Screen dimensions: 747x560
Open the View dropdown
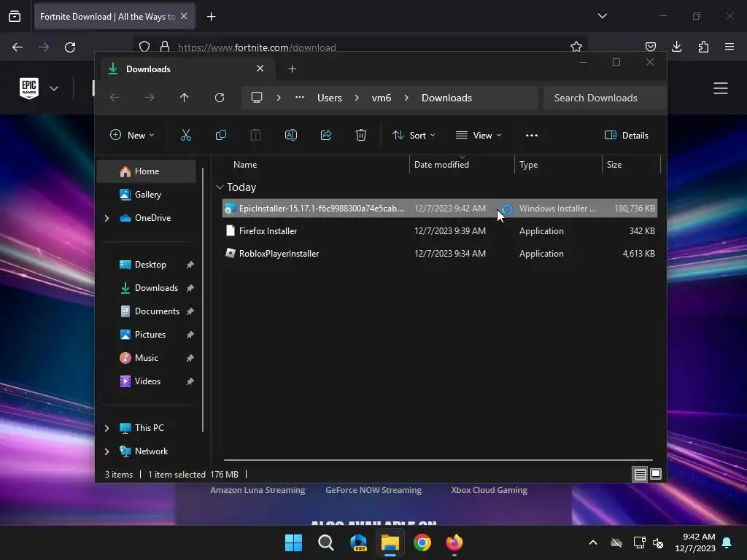479,135
